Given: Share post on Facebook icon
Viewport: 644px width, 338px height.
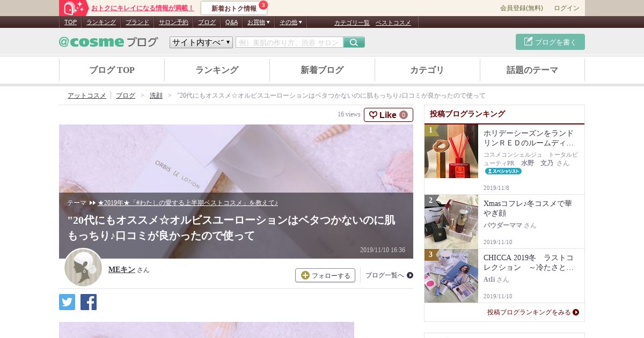Looking at the screenshot, I should pyautogui.click(x=89, y=302).
